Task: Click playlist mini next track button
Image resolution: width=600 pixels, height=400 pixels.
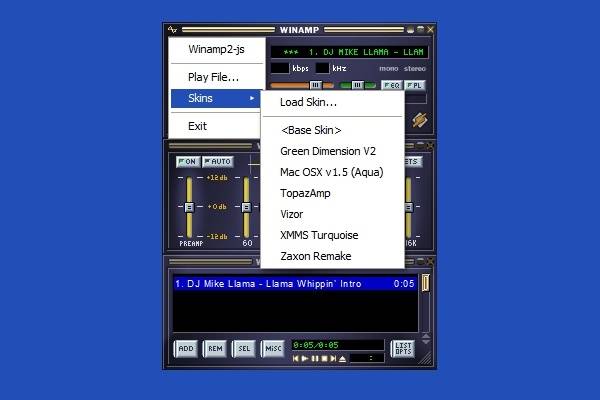Action: click(x=333, y=359)
